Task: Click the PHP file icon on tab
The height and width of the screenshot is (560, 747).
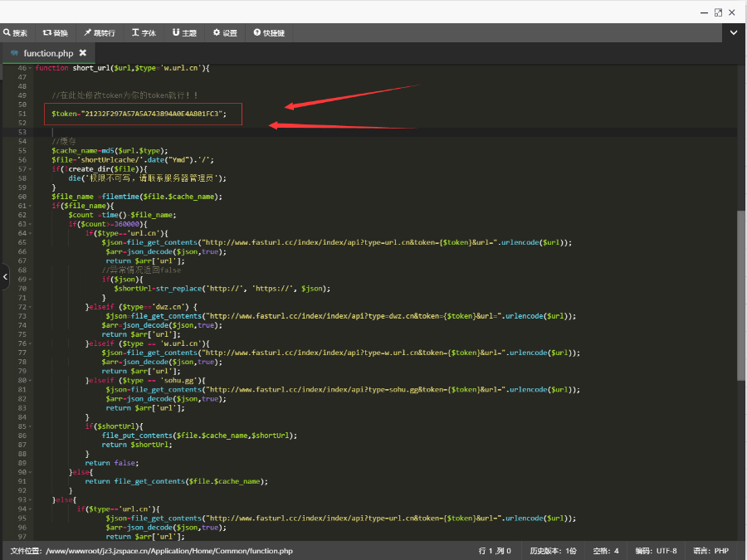Action: pos(14,53)
